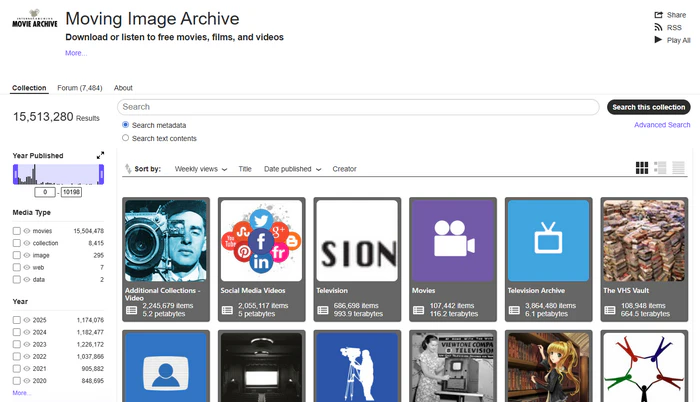Check the data media type checkbox

17,279
